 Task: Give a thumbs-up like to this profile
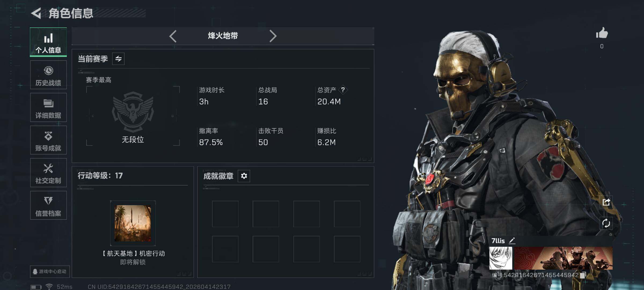[x=602, y=33]
